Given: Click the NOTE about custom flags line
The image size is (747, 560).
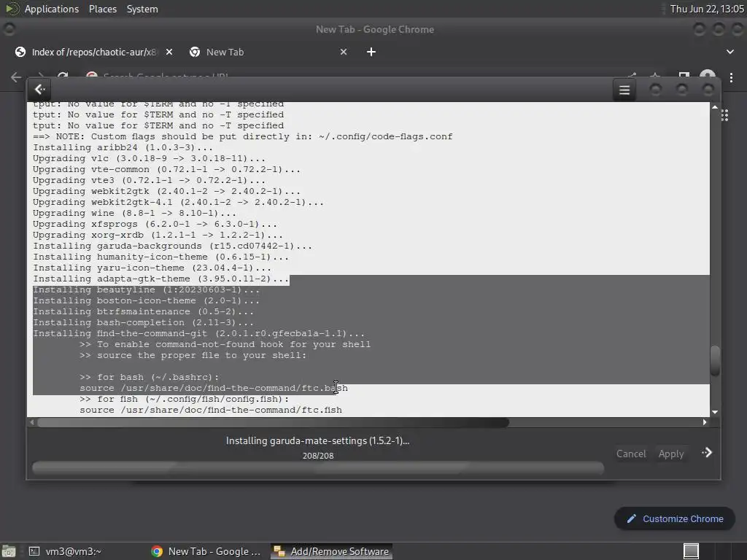Looking at the screenshot, I should [x=242, y=136].
